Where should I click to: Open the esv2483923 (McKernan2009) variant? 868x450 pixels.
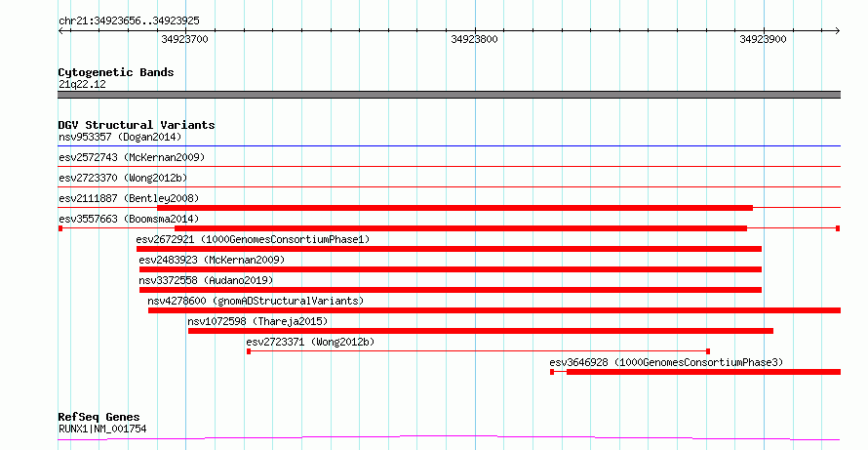point(212,260)
